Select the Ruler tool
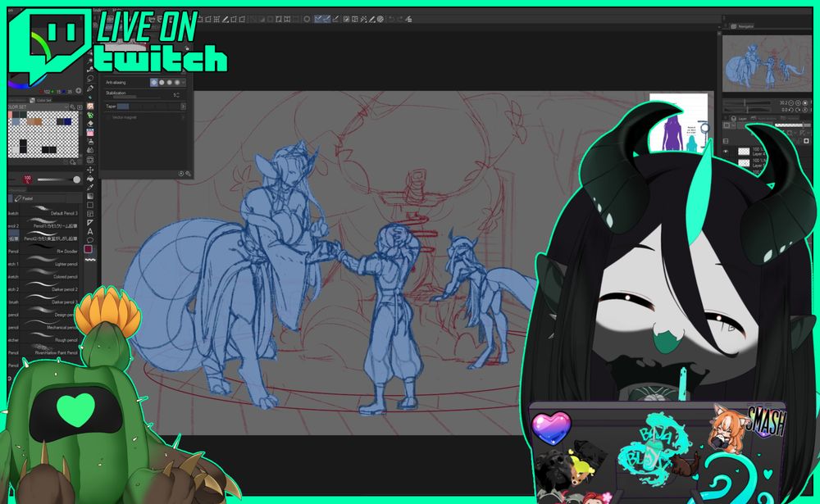820x504 pixels. [x=90, y=223]
